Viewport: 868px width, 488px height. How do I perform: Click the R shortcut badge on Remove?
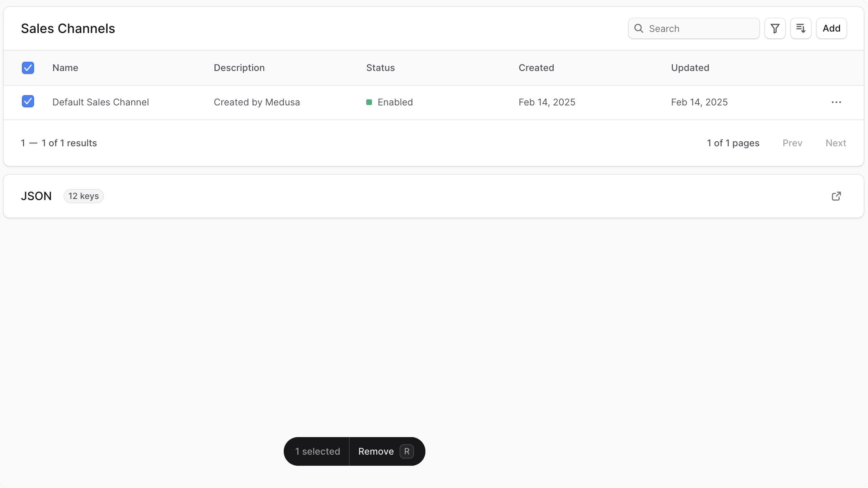406,451
